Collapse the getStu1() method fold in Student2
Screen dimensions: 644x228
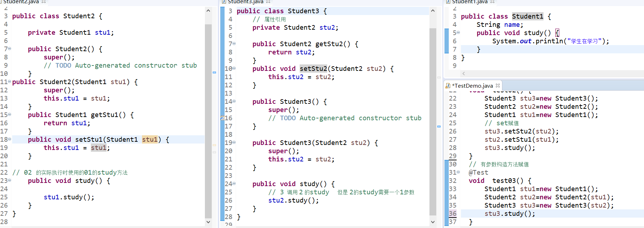(x=10, y=114)
